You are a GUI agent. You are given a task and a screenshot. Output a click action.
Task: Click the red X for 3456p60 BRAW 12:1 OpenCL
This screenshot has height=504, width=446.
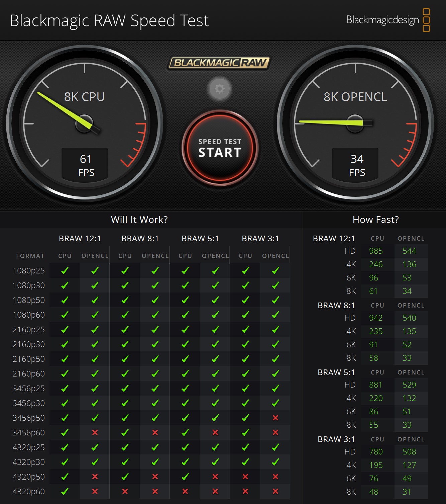tap(95, 432)
